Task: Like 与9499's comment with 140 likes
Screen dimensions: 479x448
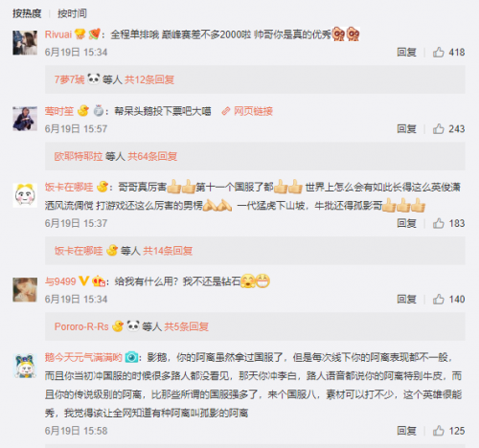Action: tap(439, 299)
